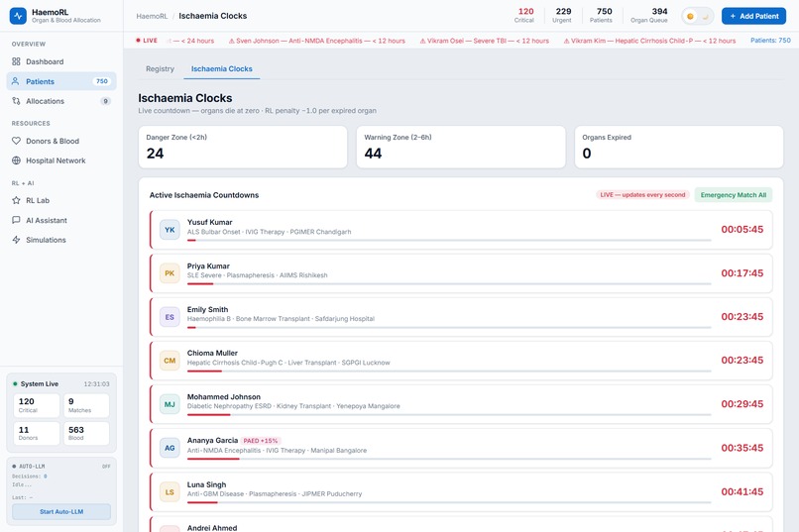This screenshot has width=799, height=532.
Task: Click the HaemoRL breadcrumb link
Action: pos(152,16)
